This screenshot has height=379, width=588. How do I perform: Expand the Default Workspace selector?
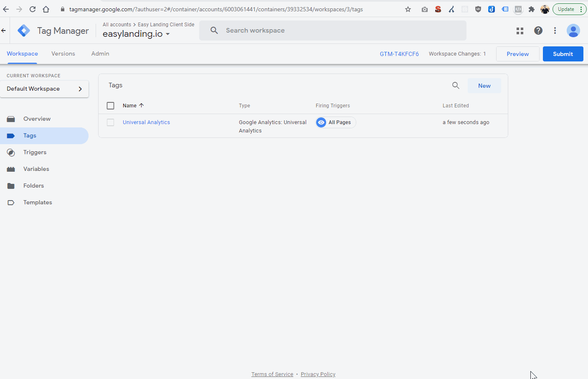(x=44, y=89)
